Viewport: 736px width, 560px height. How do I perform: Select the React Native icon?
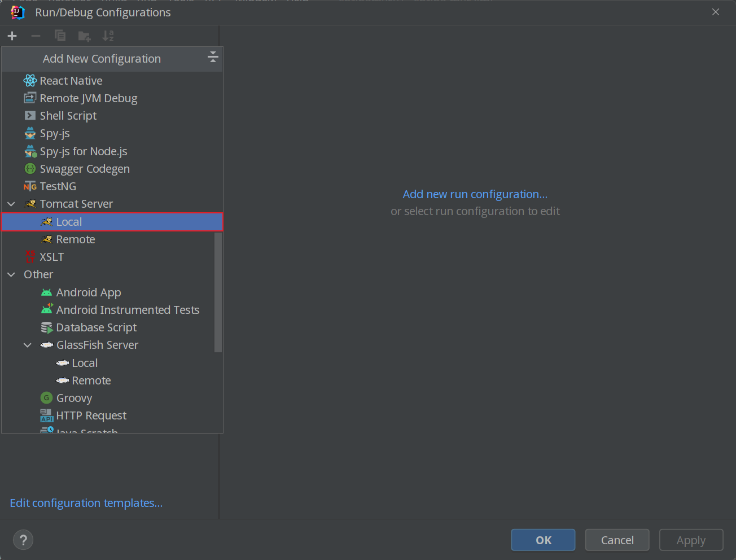(30, 81)
